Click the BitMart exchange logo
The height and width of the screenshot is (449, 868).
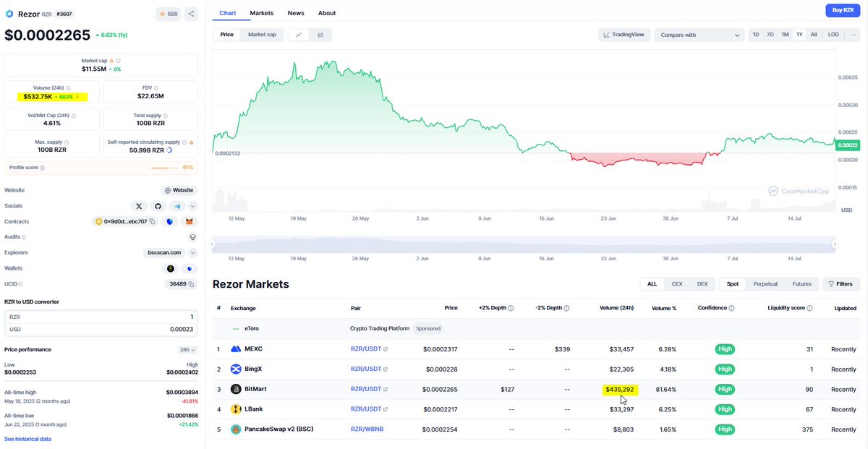235,389
